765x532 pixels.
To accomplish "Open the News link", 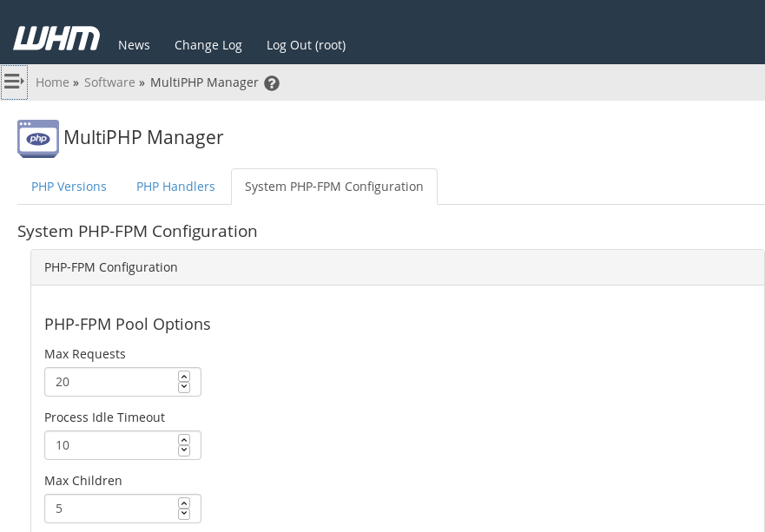I will [x=134, y=45].
